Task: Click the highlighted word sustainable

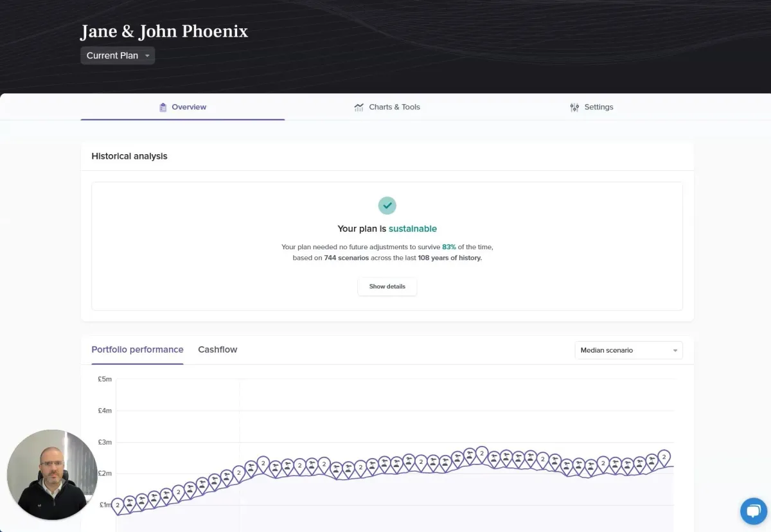Action: tap(412, 229)
